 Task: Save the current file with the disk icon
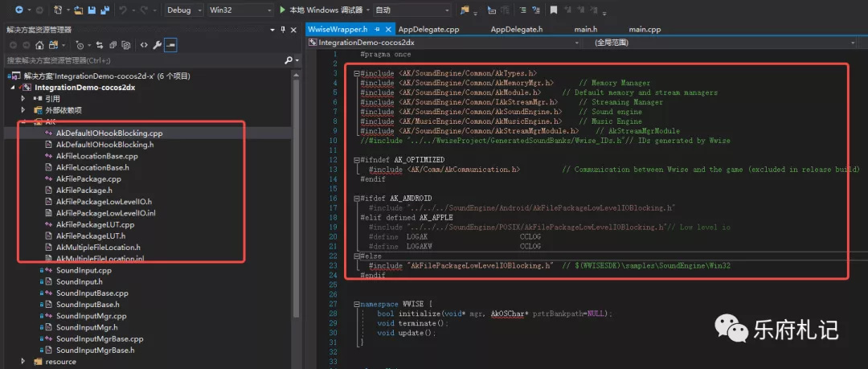point(92,10)
